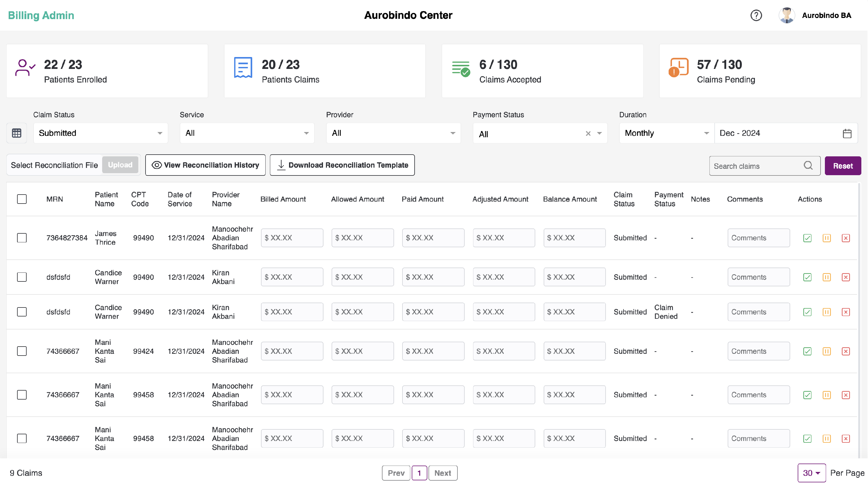The width and height of the screenshot is (868, 487).
Task: Click orange hold icon for James Thrice claim
Action: [826, 238]
